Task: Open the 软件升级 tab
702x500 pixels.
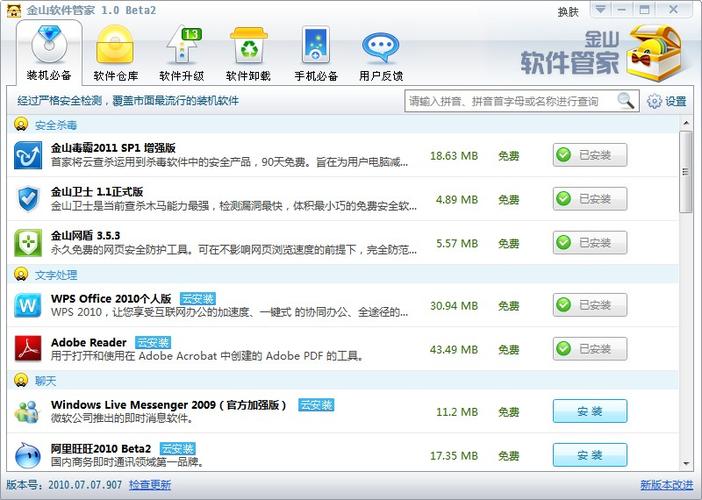Action: [182, 53]
